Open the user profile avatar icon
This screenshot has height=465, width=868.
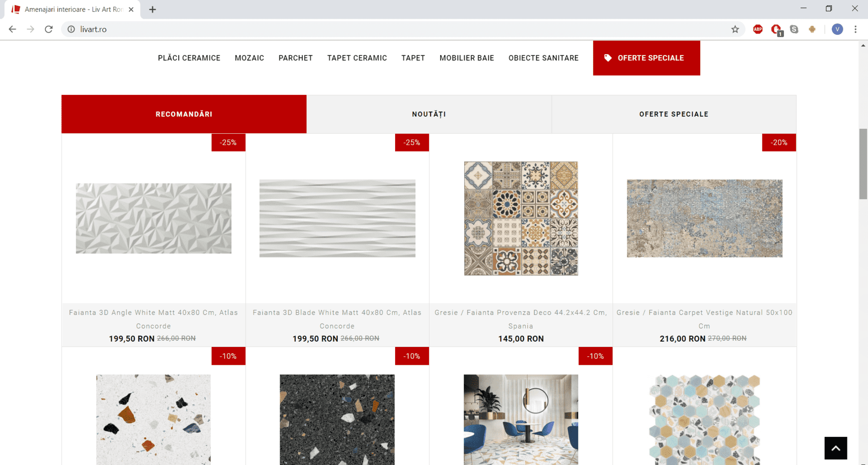pyautogui.click(x=837, y=29)
